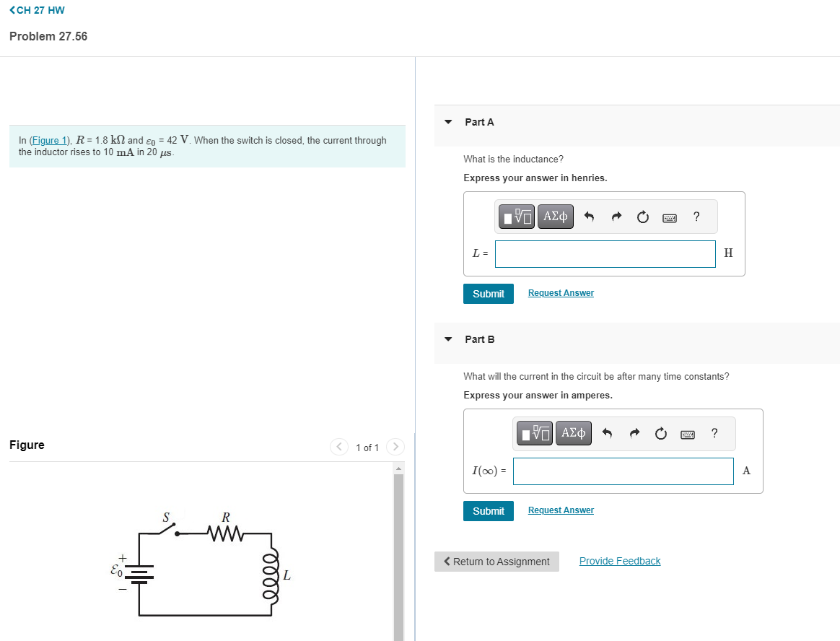
Task: Click inside the L = input field
Action: 605,253
